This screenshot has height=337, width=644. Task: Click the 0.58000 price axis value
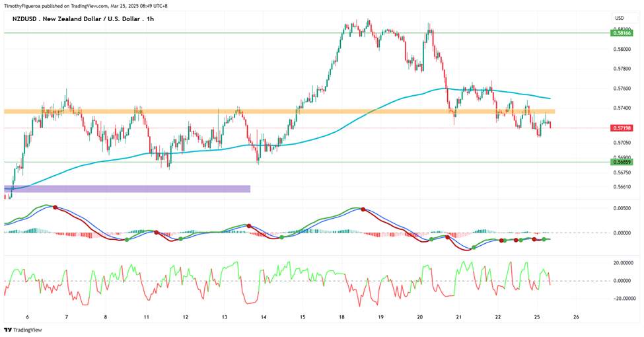622,50
